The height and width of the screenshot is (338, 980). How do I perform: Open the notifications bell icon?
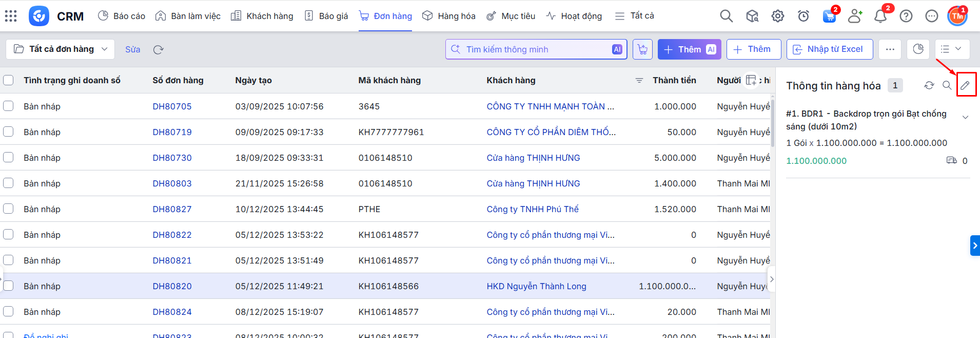click(880, 16)
